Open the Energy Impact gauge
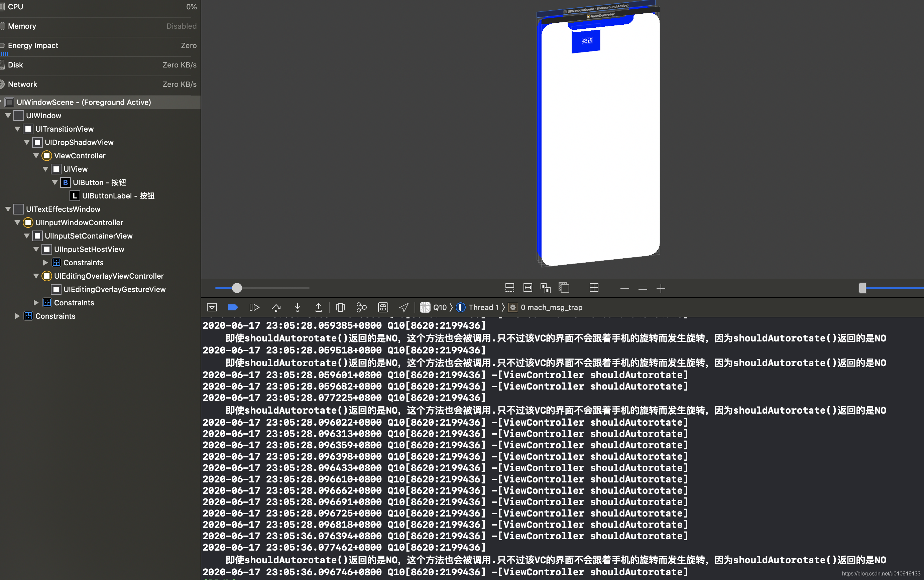 [33, 45]
